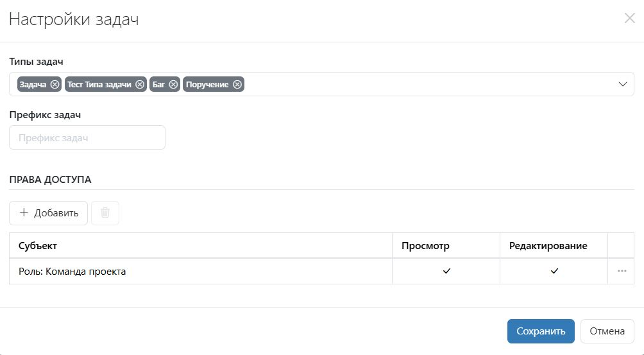Remove the Поручение tag chip
The image size is (644, 355).
[x=237, y=85]
